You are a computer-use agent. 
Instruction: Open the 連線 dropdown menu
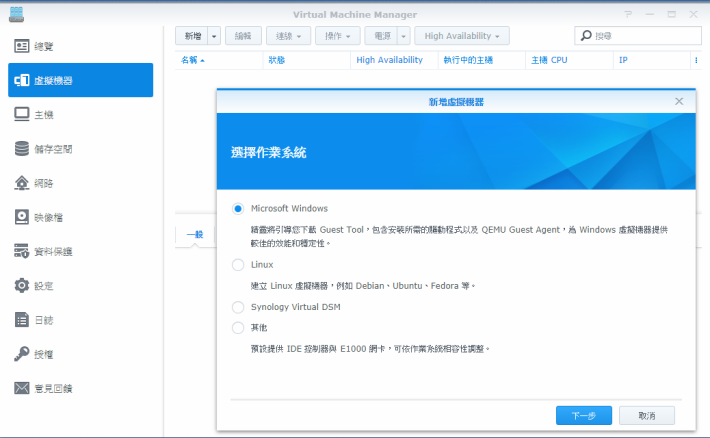click(x=288, y=36)
